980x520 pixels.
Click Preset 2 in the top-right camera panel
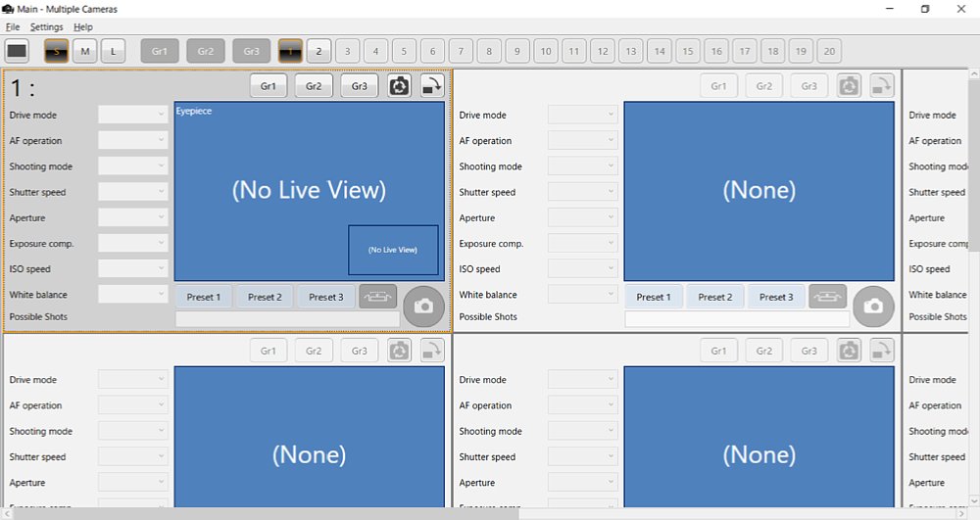pyautogui.click(x=715, y=297)
